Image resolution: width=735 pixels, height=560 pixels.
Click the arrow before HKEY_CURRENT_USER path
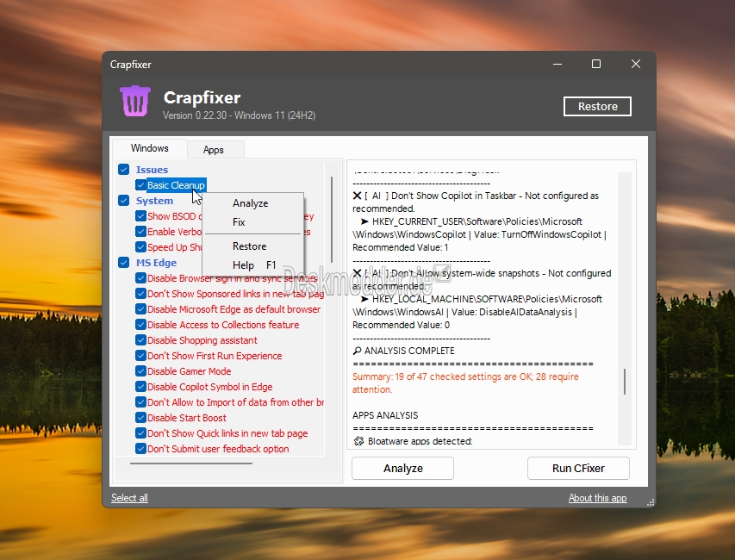pyautogui.click(x=364, y=221)
